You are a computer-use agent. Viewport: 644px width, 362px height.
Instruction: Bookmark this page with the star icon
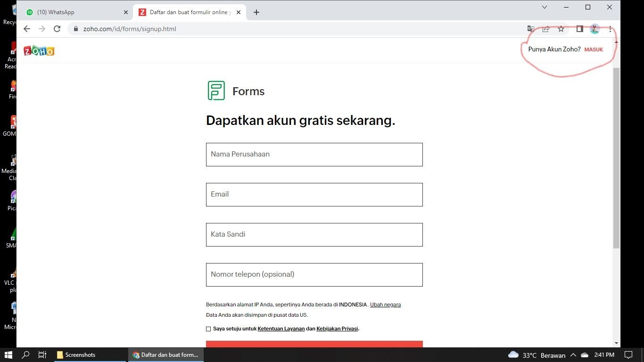[x=561, y=29]
